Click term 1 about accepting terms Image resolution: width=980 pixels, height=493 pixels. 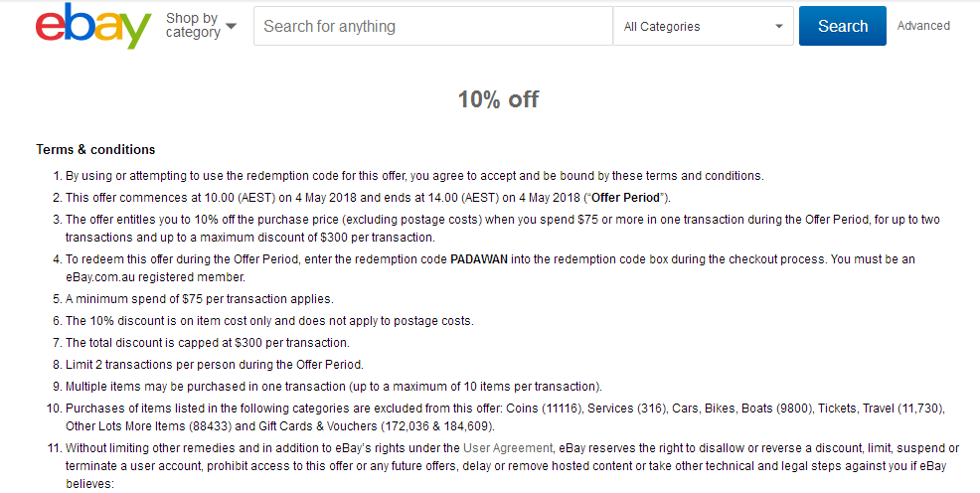(x=414, y=176)
